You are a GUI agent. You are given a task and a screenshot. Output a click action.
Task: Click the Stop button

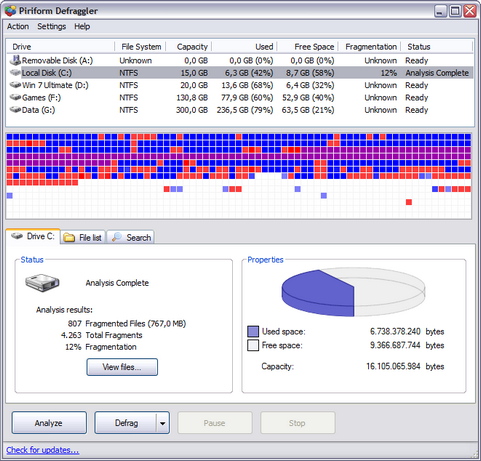[297, 423]
